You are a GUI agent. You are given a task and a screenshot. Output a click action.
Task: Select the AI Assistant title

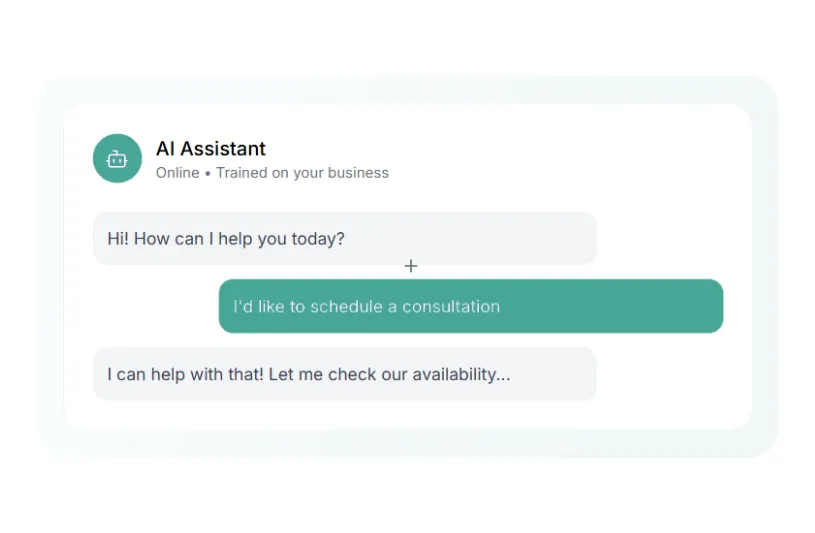click(x=211, y=149)
